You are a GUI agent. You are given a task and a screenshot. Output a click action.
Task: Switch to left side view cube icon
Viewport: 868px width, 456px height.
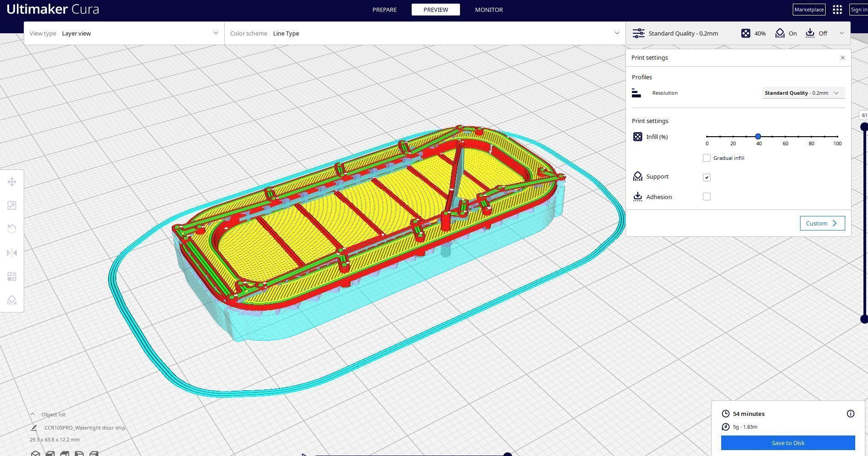[x=79, y=453]
